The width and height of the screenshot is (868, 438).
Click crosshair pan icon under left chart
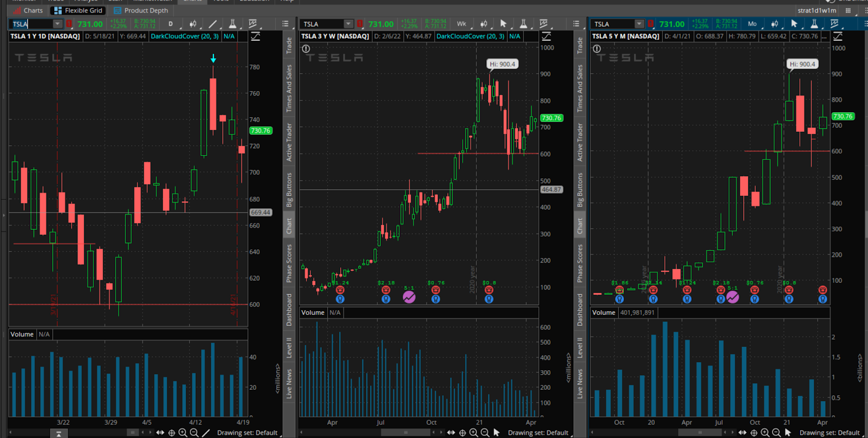(x=171, y=433)
